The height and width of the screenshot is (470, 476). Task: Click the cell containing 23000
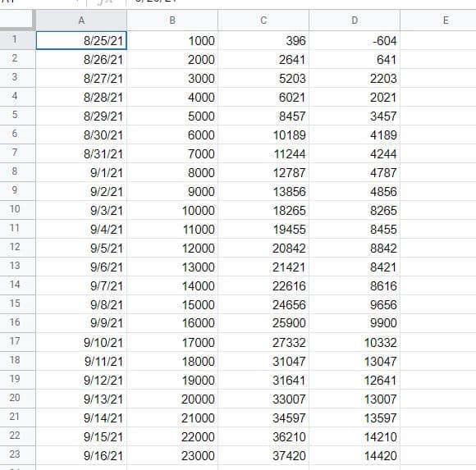point(172,455)
